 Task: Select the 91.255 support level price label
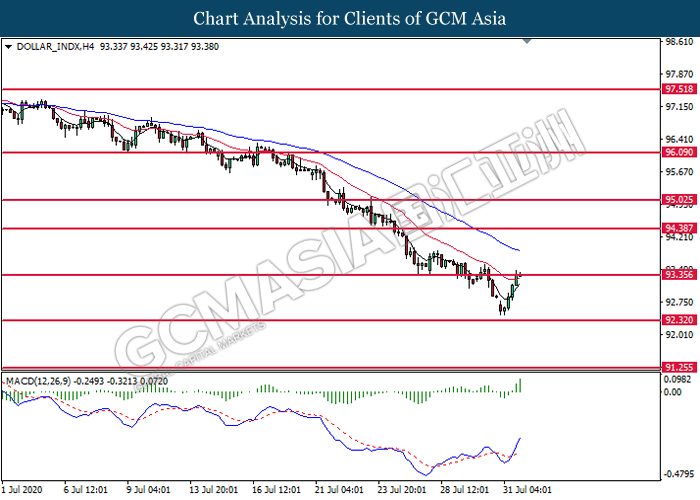click(x=679, y=367)
